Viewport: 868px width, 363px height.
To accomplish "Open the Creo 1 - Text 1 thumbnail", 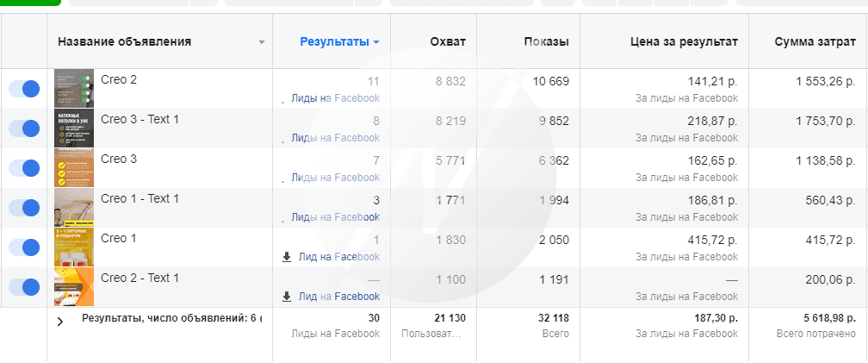I will [74, 207].
